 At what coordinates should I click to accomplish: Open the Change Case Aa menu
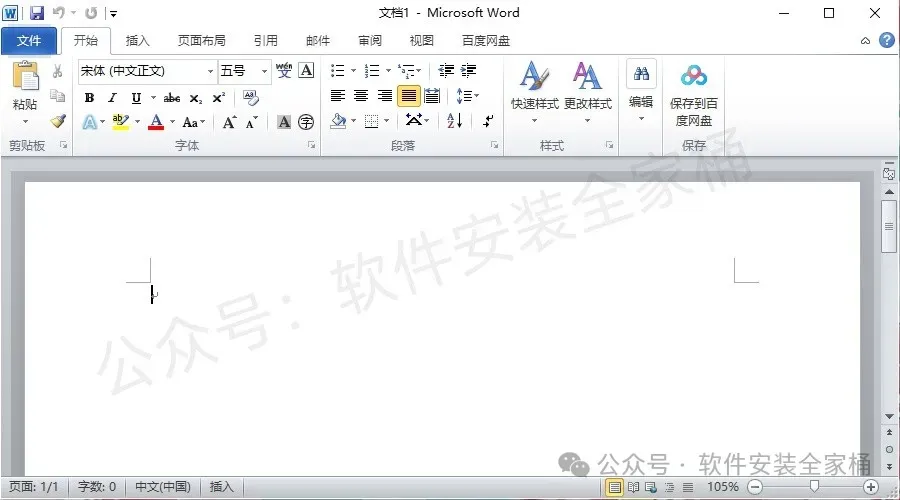(x=193, y=122)
